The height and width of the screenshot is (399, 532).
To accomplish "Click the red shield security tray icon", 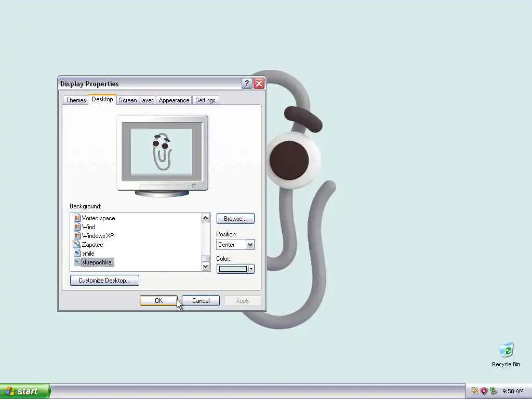I will click(484, 391).
